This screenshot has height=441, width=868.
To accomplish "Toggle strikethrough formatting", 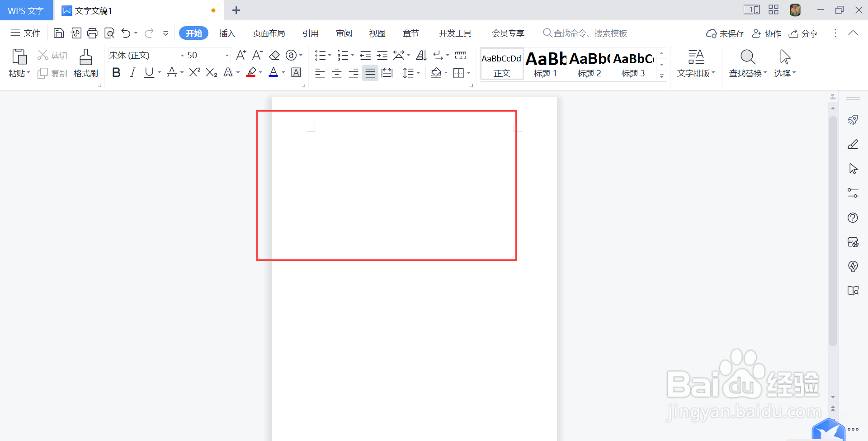I will pos(172,72).
